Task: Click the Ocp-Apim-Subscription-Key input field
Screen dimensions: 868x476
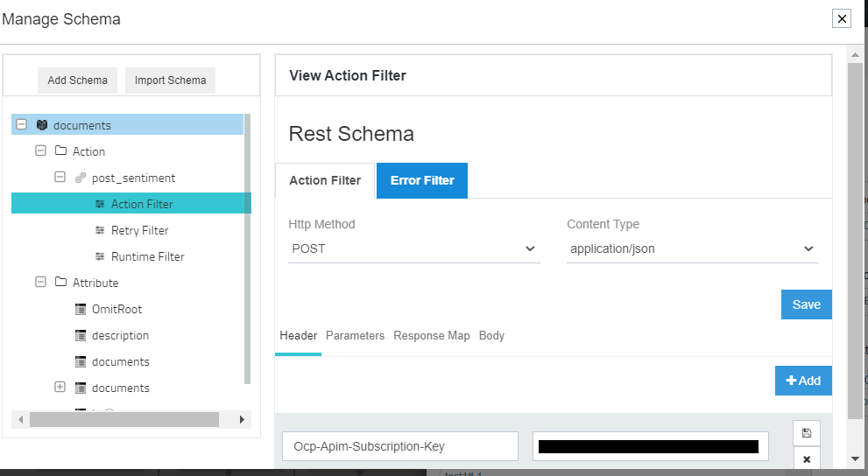Action: 400,446
